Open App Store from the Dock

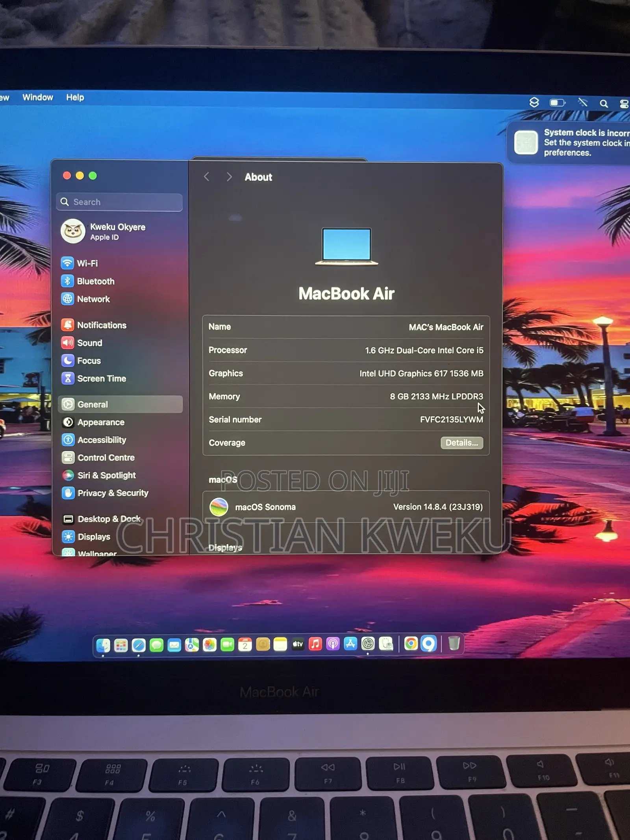pyautogui.click(x=350, y=644)
